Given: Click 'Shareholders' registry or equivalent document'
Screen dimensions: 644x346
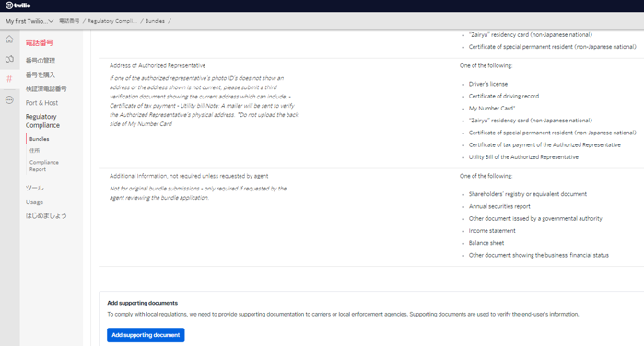Looking at the screenshot, I should [x=527, y=194].
